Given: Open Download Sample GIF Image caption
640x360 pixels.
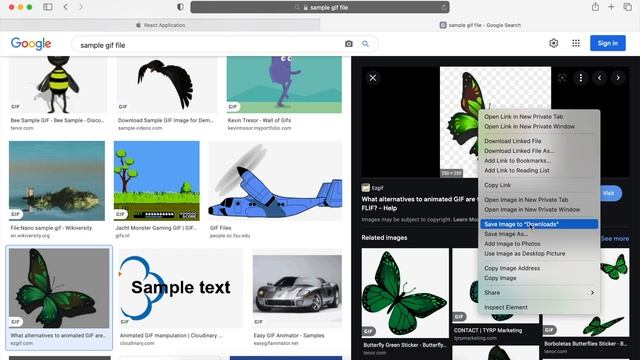Looking at the screenshot, I should (x=165, y=120).
